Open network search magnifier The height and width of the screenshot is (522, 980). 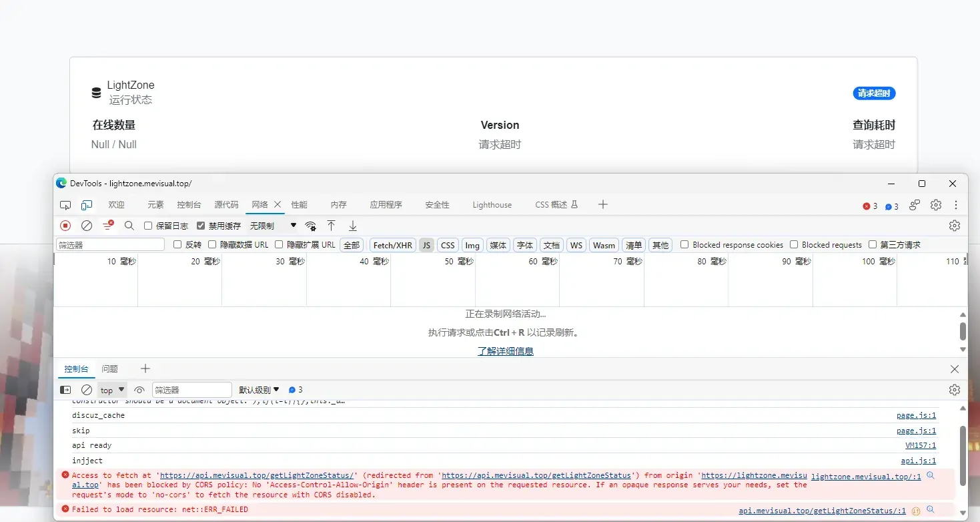129,226
